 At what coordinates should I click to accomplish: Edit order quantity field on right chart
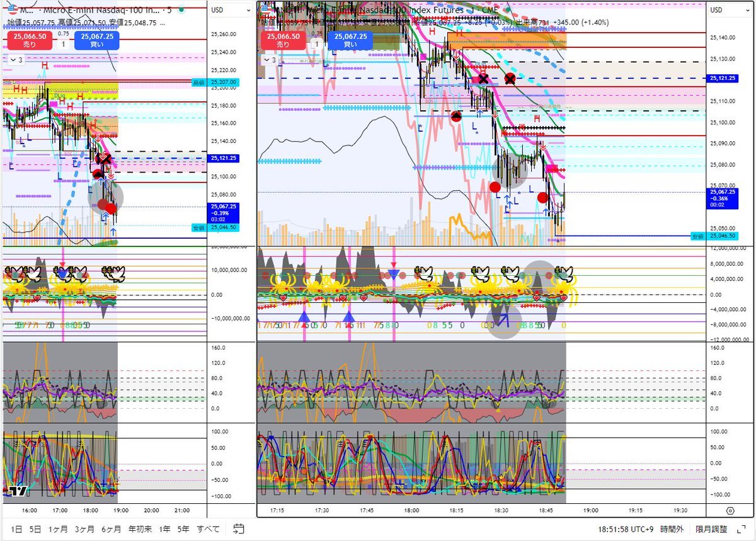[x=316, y=44]
